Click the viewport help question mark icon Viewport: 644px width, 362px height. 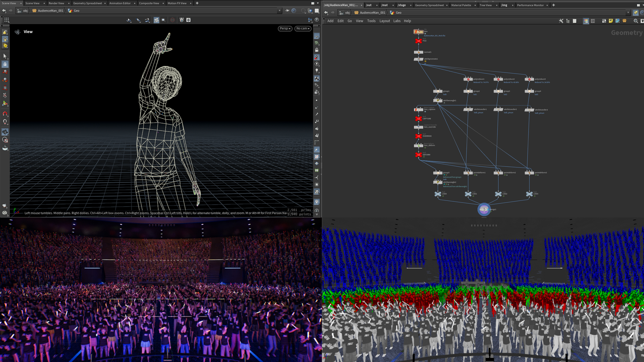point(317,20)
